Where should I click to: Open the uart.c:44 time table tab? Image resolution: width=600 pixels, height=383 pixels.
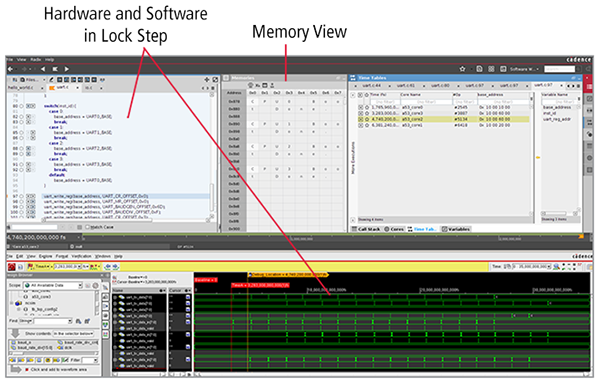[372, 86]
